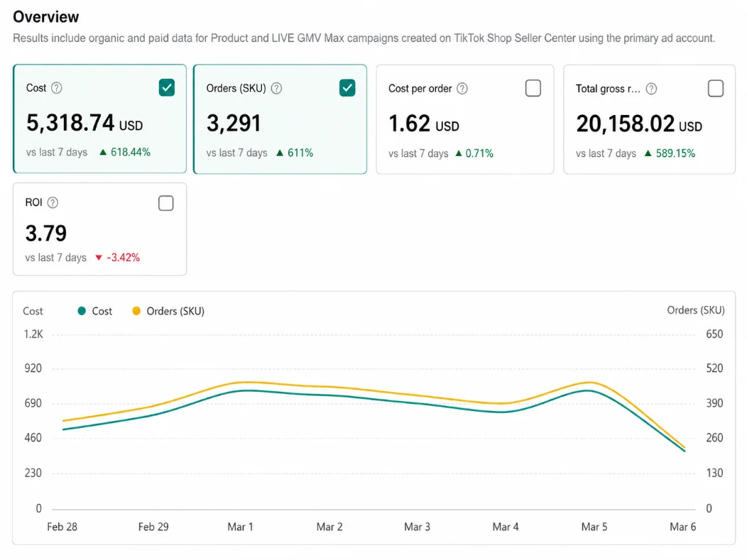Select the ROI 3.79 metric card
Image resolution: width=747 pixels, height=560 pixels.
tap(99, 229)
